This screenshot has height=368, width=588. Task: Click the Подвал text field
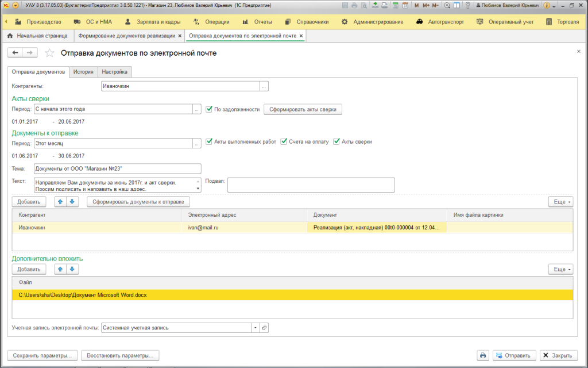pos(311,185)
